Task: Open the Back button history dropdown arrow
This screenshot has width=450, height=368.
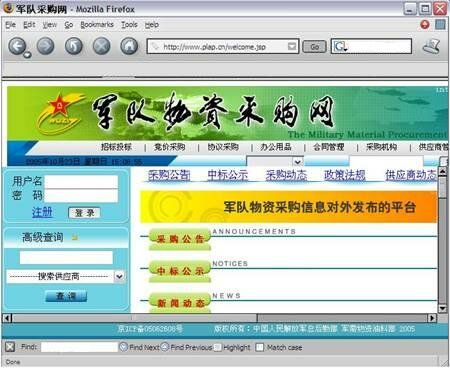Action: pos(27,55)
